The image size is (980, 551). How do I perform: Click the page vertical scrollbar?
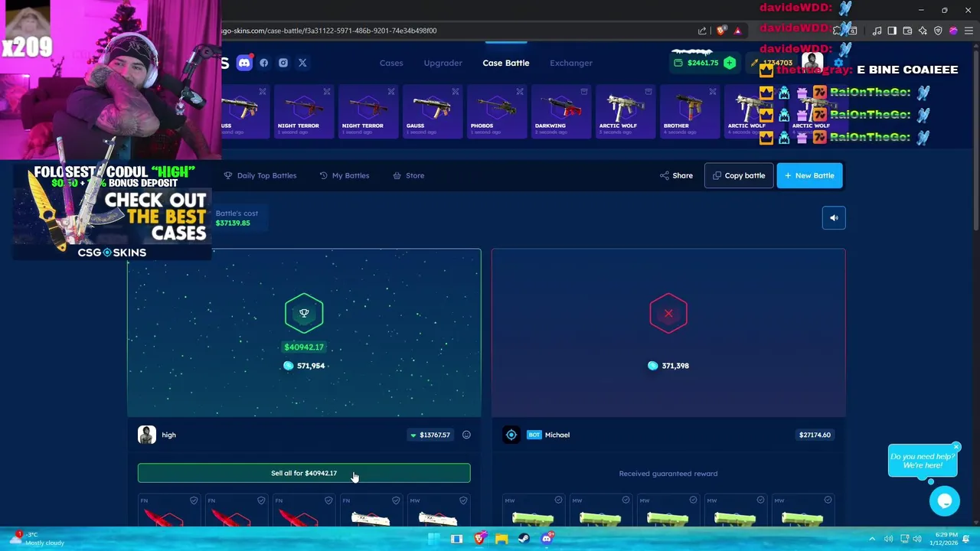click(975, 138)
